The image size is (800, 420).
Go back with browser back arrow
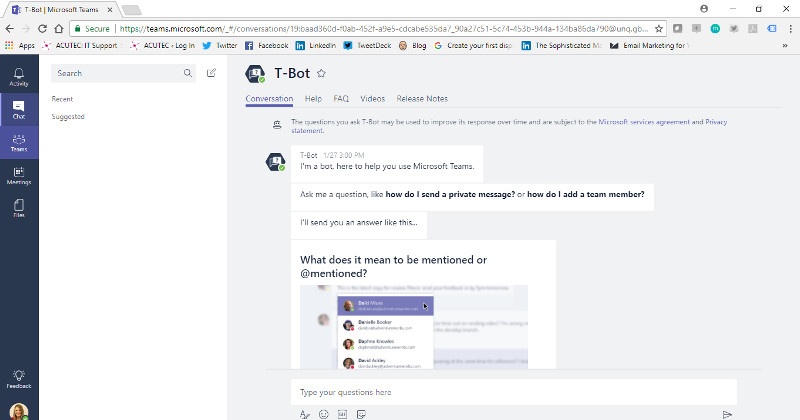coord(10,29)
